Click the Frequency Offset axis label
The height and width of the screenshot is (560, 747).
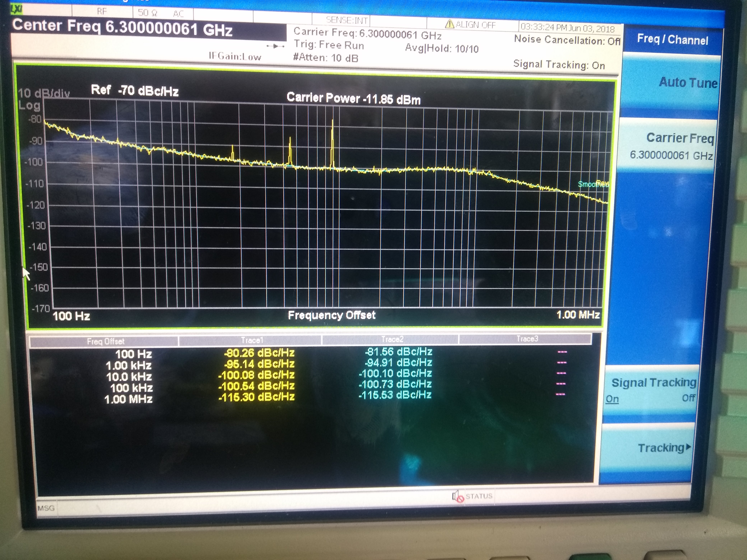332,315
